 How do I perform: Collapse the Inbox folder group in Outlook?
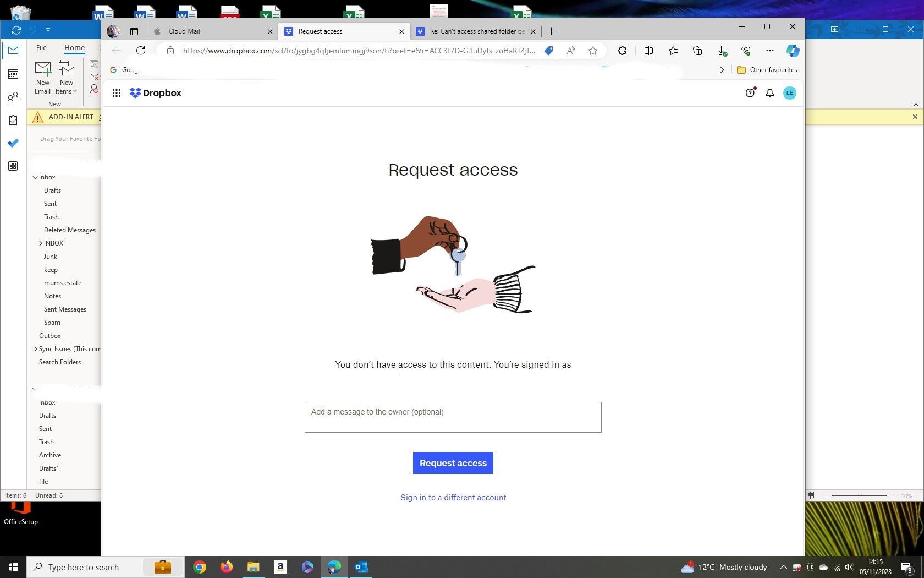pyautogui.click(x=35, y=177)
